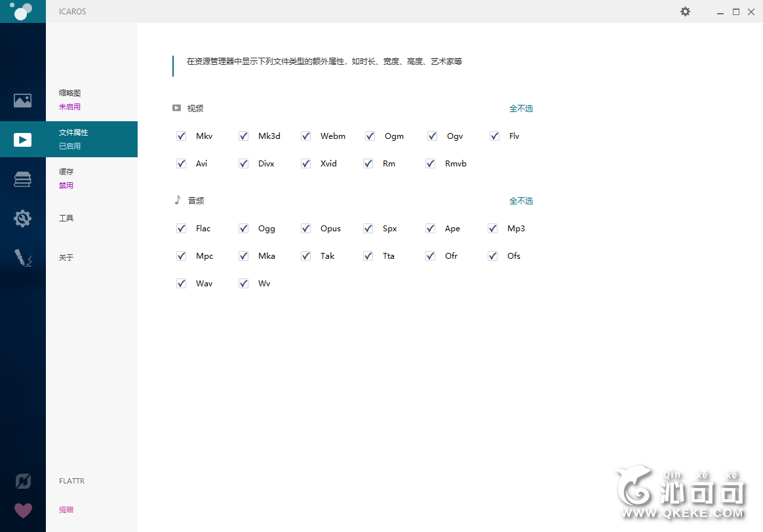Screen dimensions: 763x532
Task: Open the 工具 menu item
Action: coord(66,218)
